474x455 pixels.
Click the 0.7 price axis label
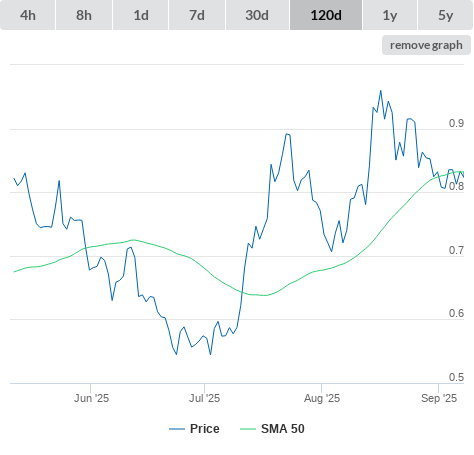pyautogui.click(x=456, y=250)
